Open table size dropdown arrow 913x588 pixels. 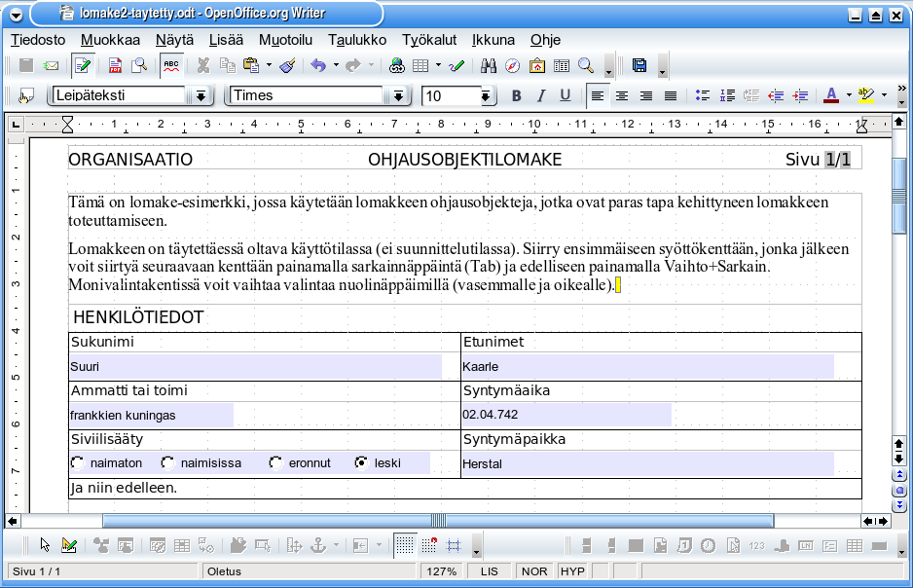438,65
